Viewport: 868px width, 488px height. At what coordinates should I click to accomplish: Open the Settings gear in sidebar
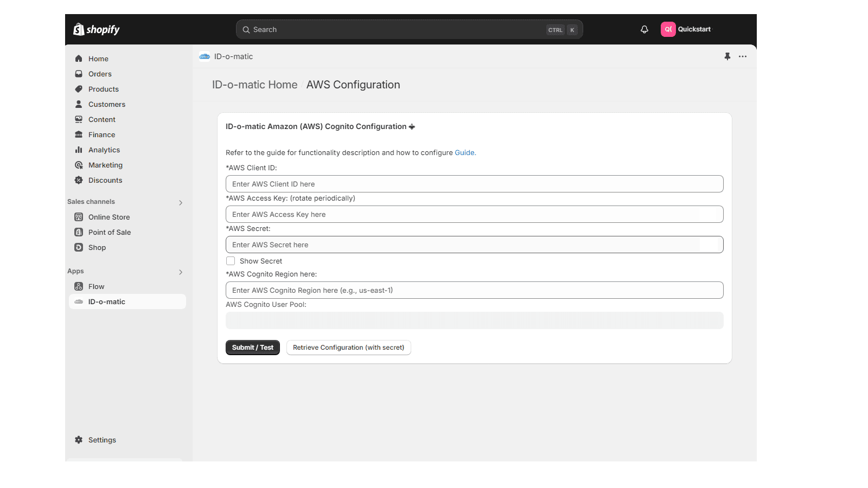[x=79, y=440]
